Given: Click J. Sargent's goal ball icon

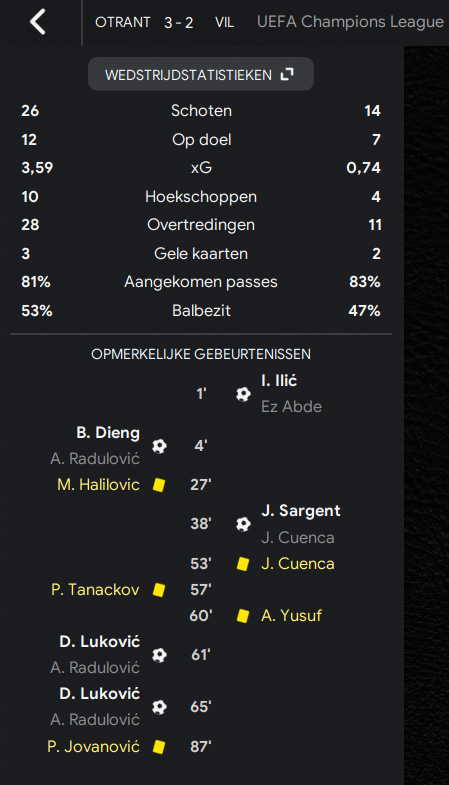Looking at the screenshot, I should point(243,524).
